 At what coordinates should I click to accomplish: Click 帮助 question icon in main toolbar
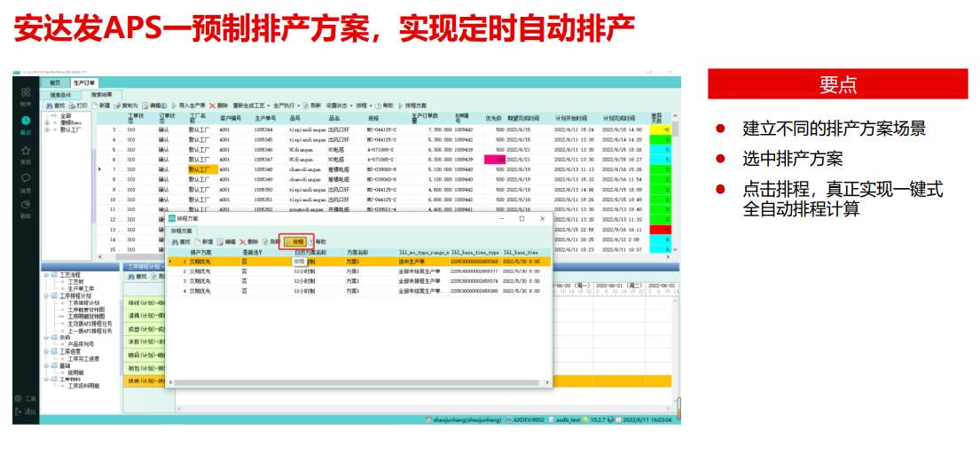[x=384, y=106]
